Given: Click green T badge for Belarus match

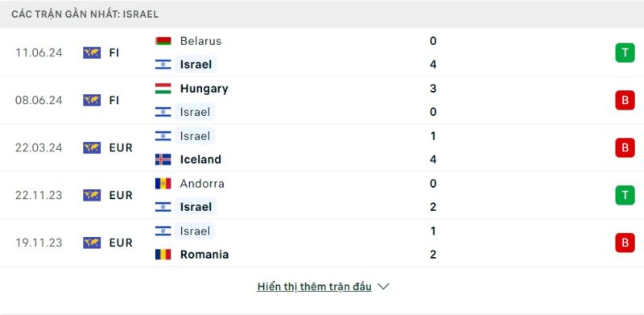Looking at the screenshot, I should click(x=625, y=52).
